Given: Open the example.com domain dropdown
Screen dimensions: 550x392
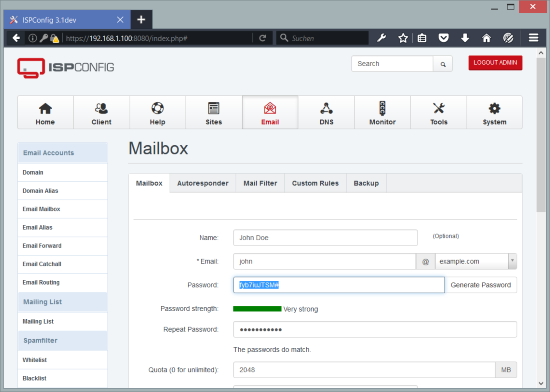Looking at the screenshot, I should [x=476, y=262].
